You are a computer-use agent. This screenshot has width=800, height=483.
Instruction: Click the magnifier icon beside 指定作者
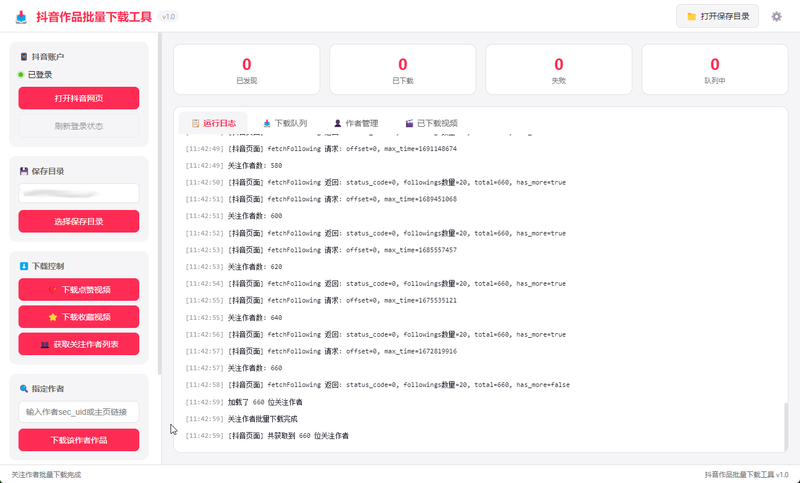[23, 388]
